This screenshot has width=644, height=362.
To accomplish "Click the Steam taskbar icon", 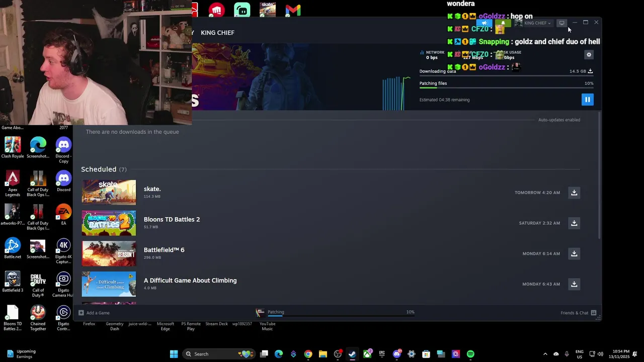I will [x=352, y=354].
